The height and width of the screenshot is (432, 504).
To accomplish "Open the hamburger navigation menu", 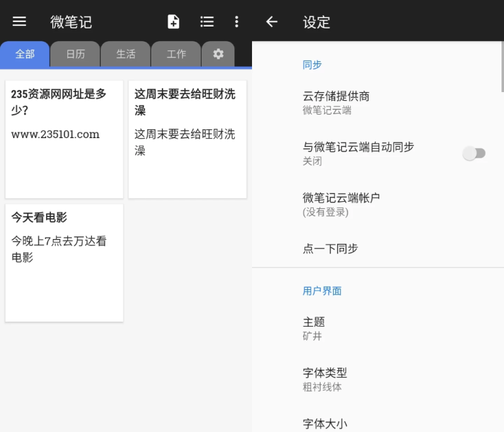I will (x=20, y=21).
